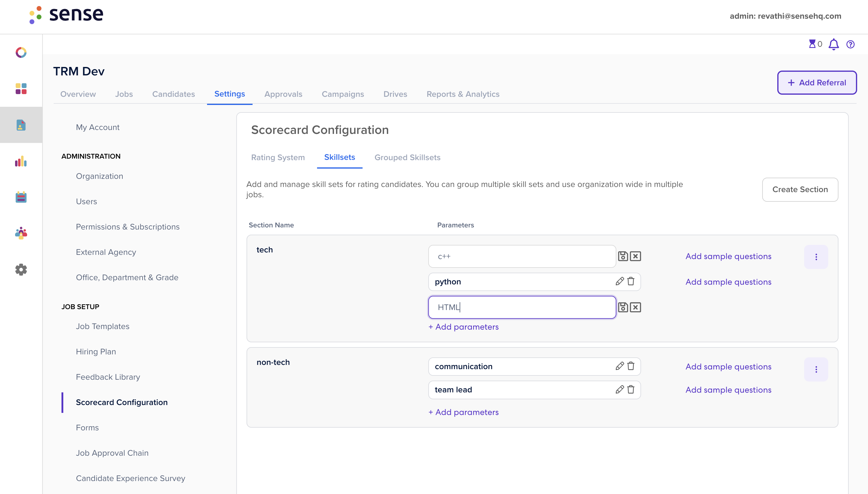Save the c++ parameter with disk icon
The height and width of the screenshot is (494, 868).
[623, 256]
